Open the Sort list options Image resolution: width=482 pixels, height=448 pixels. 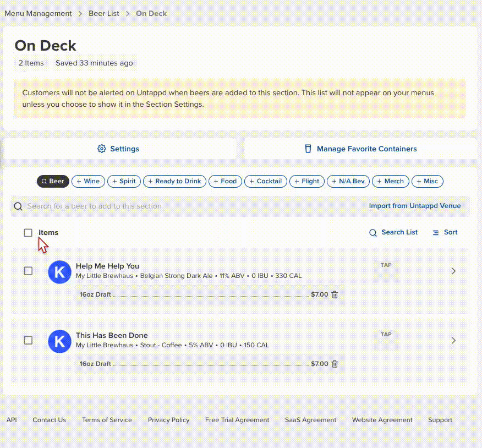click(445, 233)
